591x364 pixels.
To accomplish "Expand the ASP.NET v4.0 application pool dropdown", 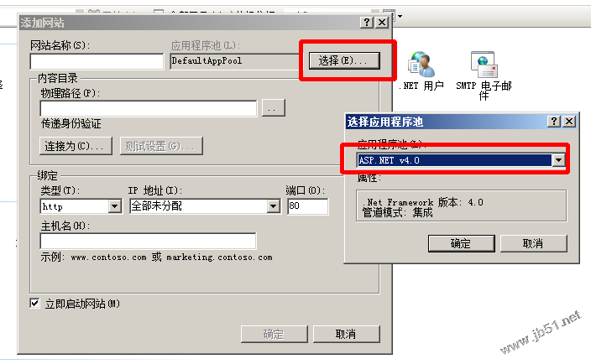I will tap(558, 160).
